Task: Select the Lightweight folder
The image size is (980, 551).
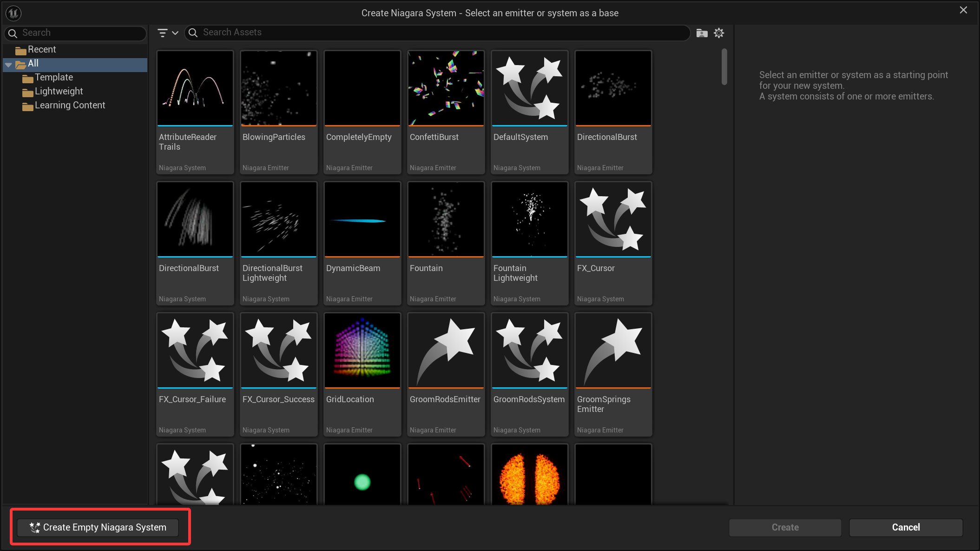Action: (x=59, y=92)
